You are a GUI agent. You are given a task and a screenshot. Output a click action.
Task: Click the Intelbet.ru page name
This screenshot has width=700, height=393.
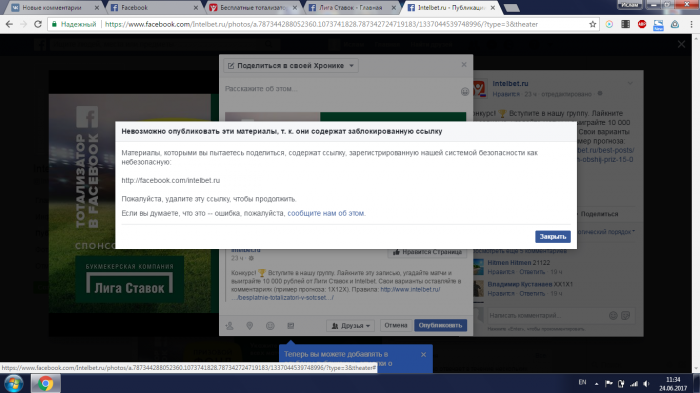510,84
